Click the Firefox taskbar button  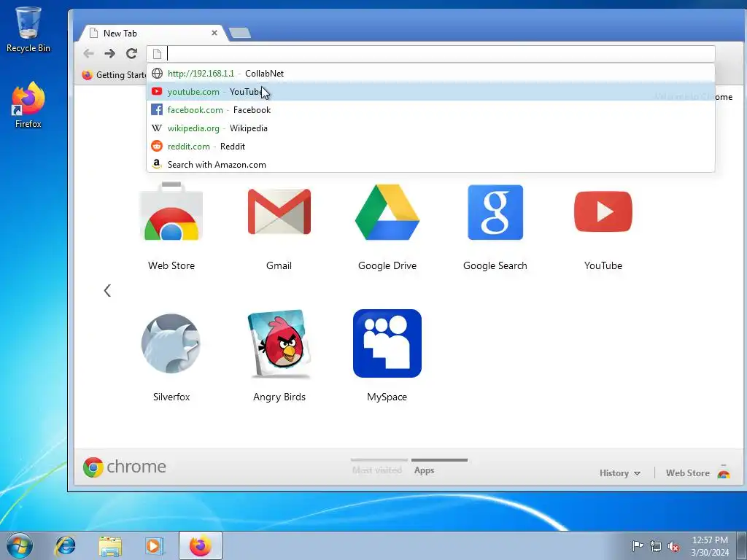[x=201, y=545]
